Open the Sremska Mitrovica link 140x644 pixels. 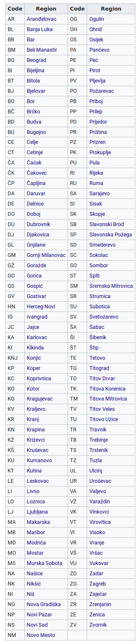(x=111, y=286)
